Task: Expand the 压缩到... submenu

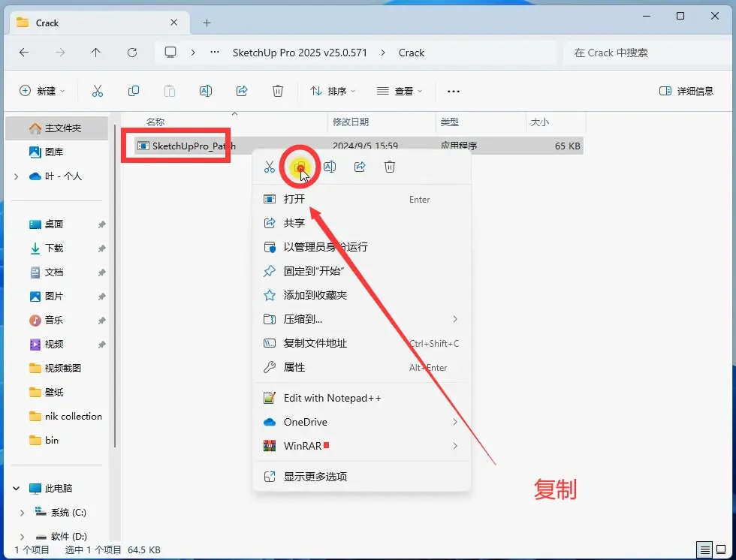Action: tap(455, 319)
